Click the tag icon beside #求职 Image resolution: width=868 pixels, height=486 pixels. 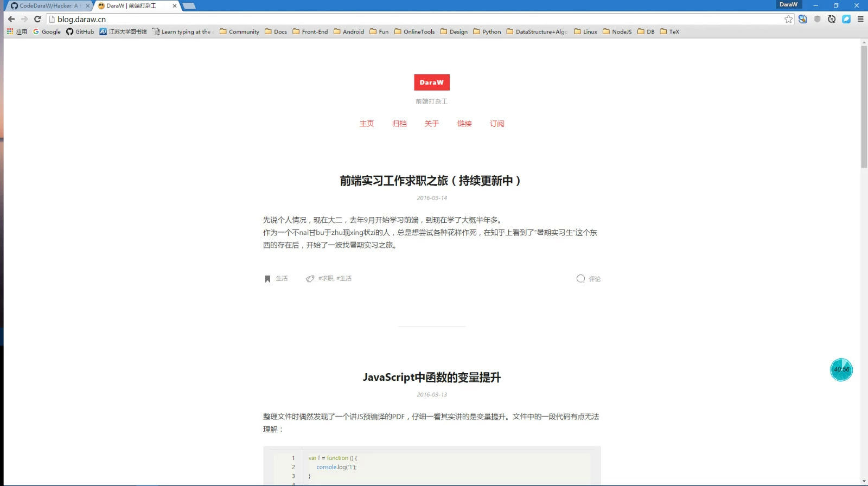pos(310,279)
